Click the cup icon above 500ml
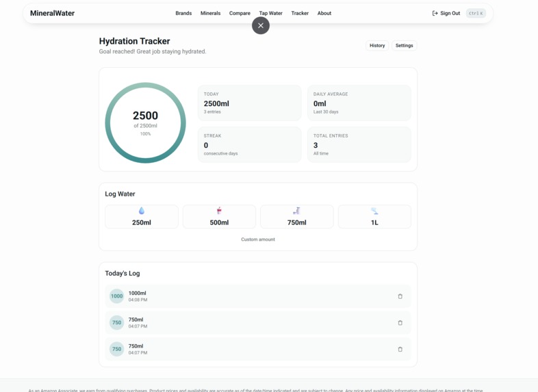538x392 pixels. tap(219, 211)
